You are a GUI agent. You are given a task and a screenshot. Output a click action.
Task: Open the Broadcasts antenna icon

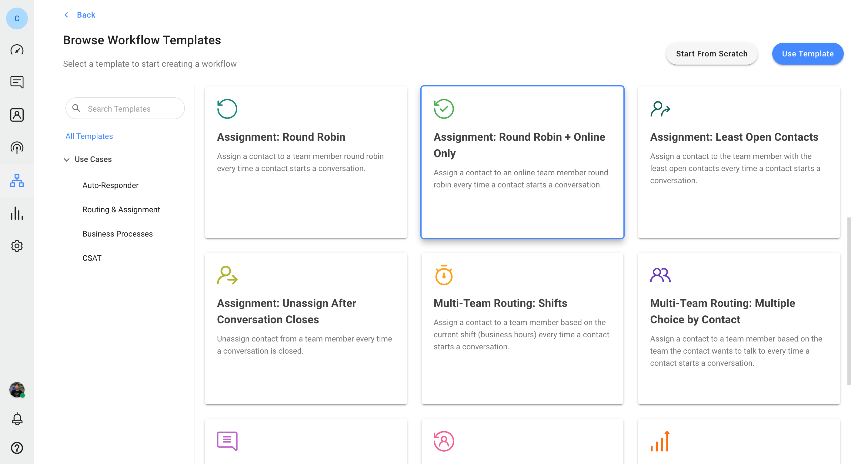click(17, 148)
